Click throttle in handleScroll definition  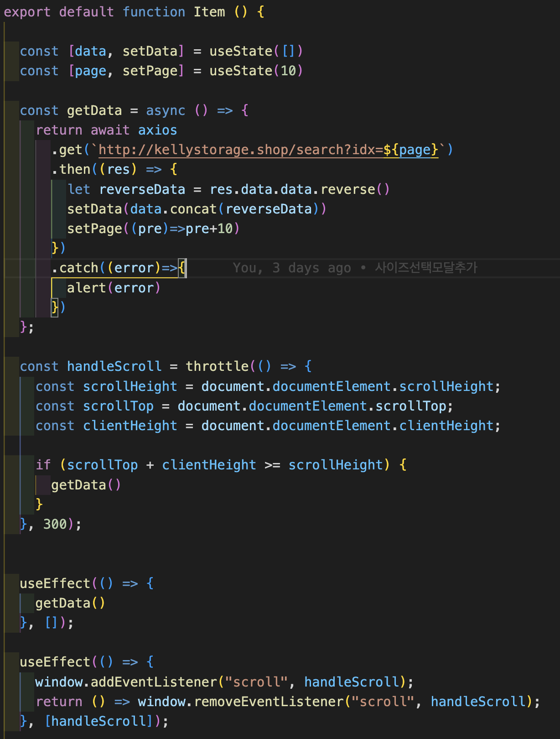[x=217, y=366]
